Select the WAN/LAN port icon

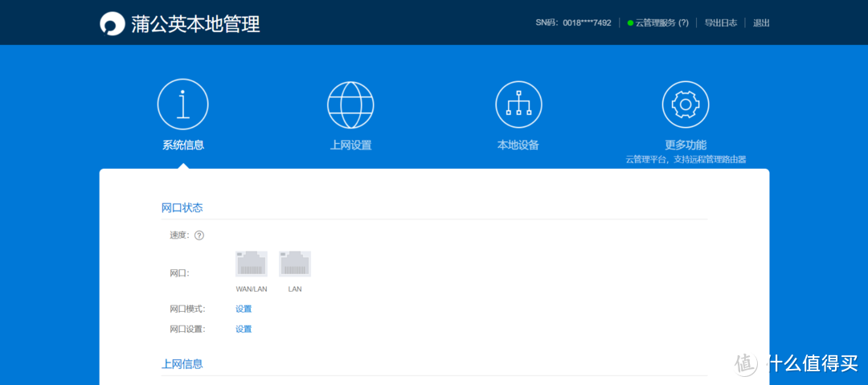tap(252, 264)
